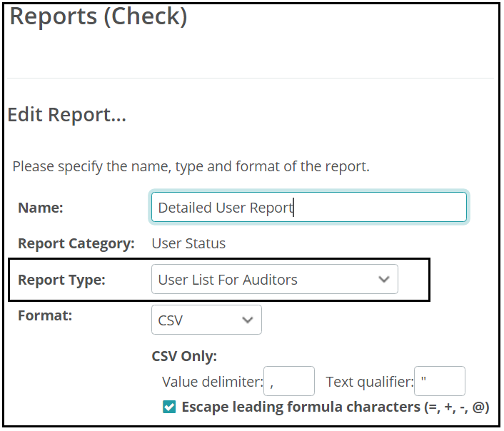Click the Reports (Check) page heading
This screenshot has width=504, height=431.
point(99,16)
